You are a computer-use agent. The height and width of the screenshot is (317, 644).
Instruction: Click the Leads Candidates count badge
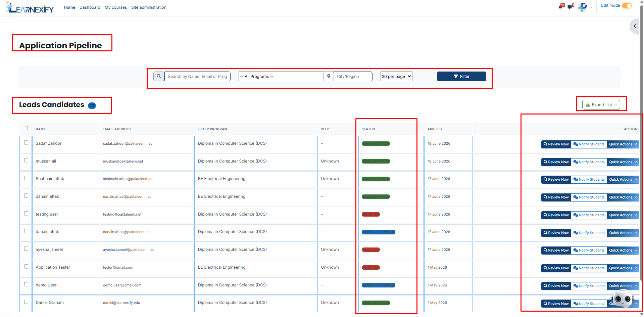point(92,106)
